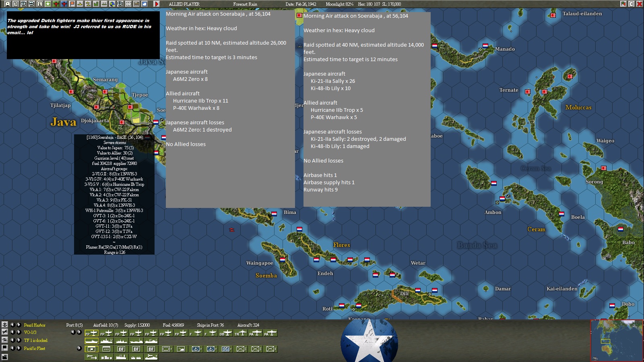644x362 pixels.
Task: Click the Dutch base flag at Manado
Action: pos(485,46)
